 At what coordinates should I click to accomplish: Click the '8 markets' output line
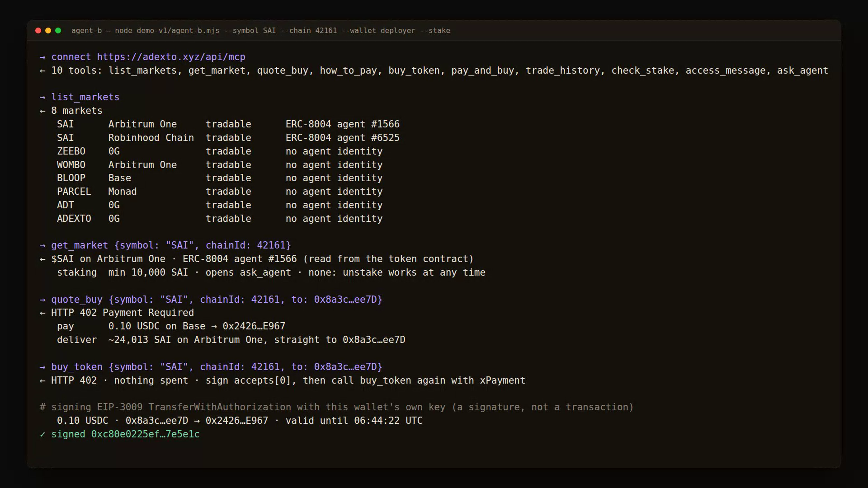coord(71,111)
